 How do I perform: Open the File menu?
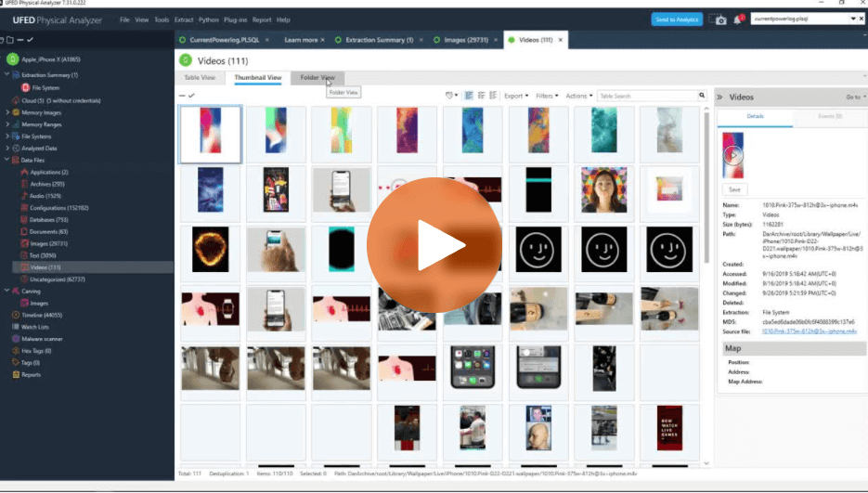(124, 19)
